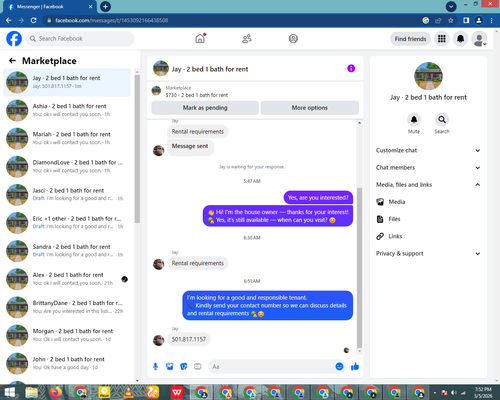Open John's 2 bed 1 bath conversation

pos(67,363)
